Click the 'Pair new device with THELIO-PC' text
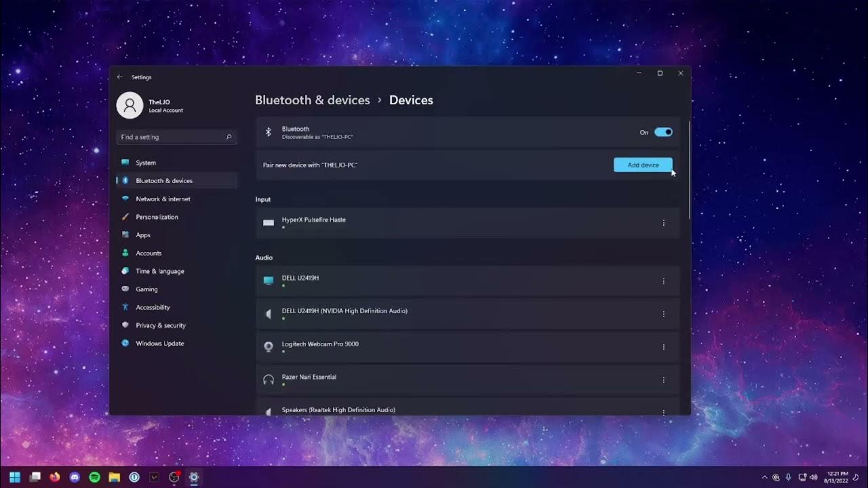Viewport: 868px width, 488px height. coord(310,165)
